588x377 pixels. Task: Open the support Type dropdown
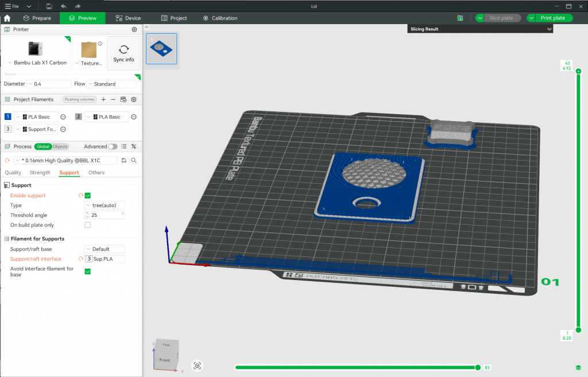tap(105, 205)
